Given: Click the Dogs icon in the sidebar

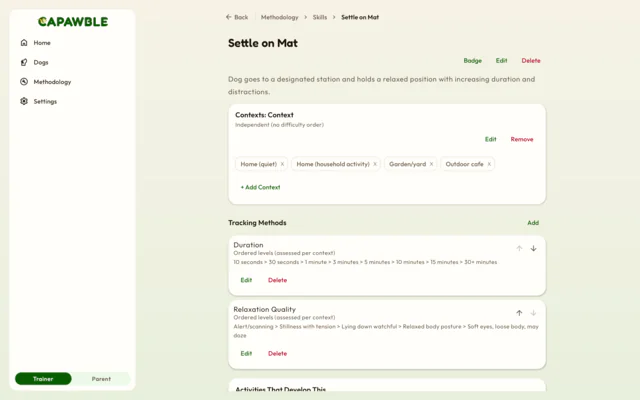Looking at the screenshot, I should point(24,62).
